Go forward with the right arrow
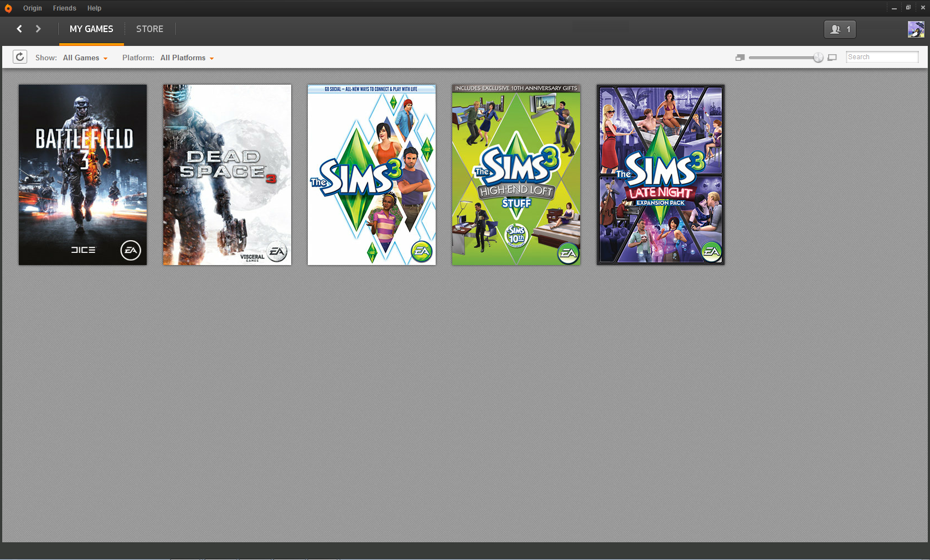The width and height of the screenshot is (930, 560). pyautogui.click(x=38, y=29)
